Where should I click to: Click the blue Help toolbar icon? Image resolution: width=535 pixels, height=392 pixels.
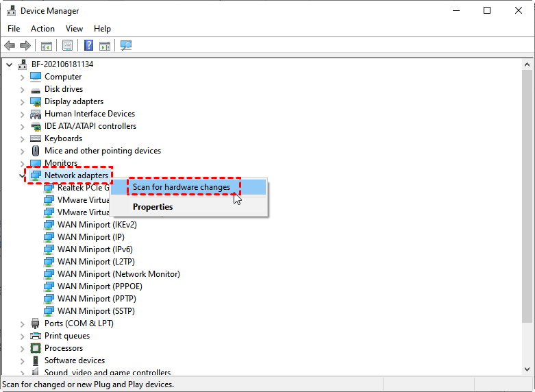tap(89, 45)
